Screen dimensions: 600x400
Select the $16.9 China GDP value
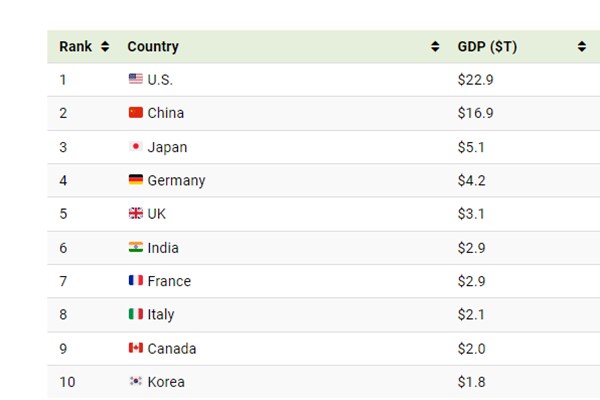475,113
